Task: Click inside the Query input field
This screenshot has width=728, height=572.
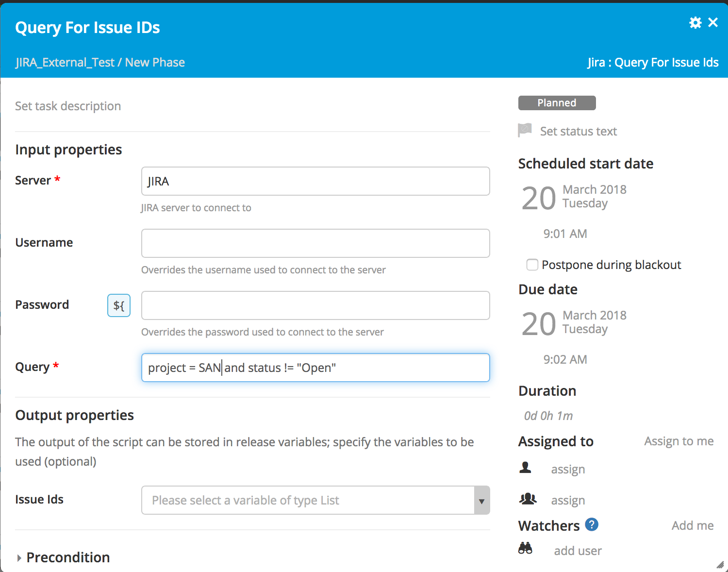Action: (x=315, y=368)
